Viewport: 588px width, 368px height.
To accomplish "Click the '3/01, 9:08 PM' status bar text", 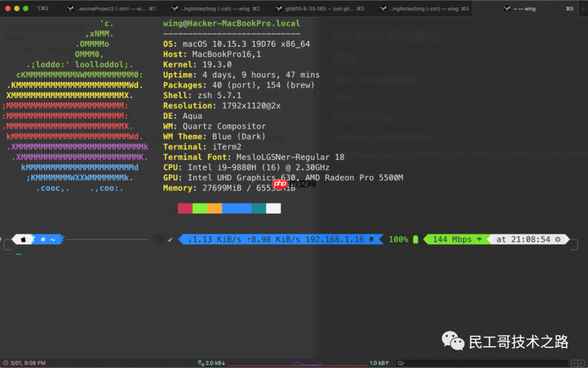I will tap(28, 363).
